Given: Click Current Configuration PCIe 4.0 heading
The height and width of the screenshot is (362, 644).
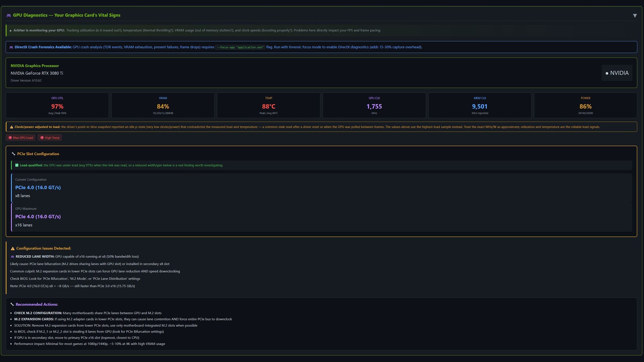Looking at the screenshot, I should pos(38,187).
